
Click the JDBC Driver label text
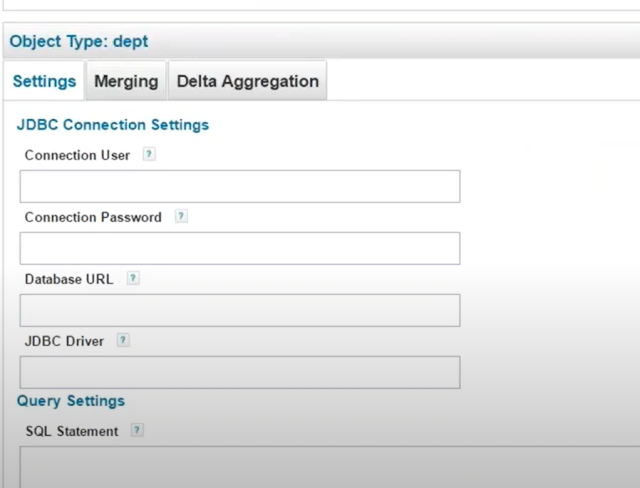tap(64, 341)
